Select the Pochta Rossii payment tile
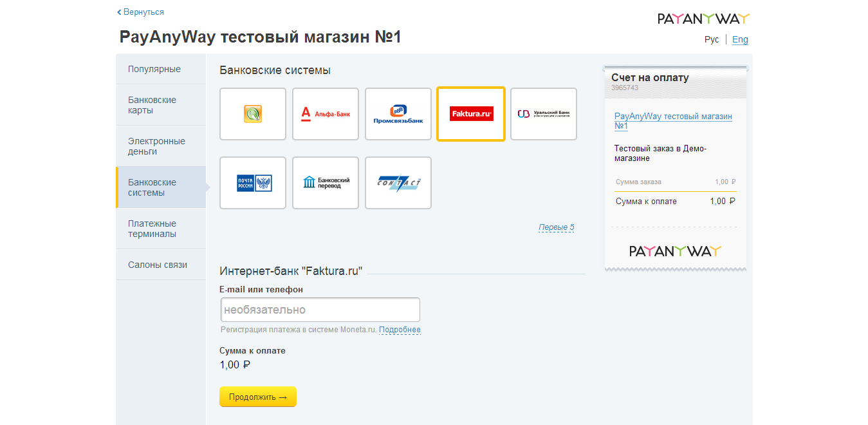868x425 pixels. 253,183
